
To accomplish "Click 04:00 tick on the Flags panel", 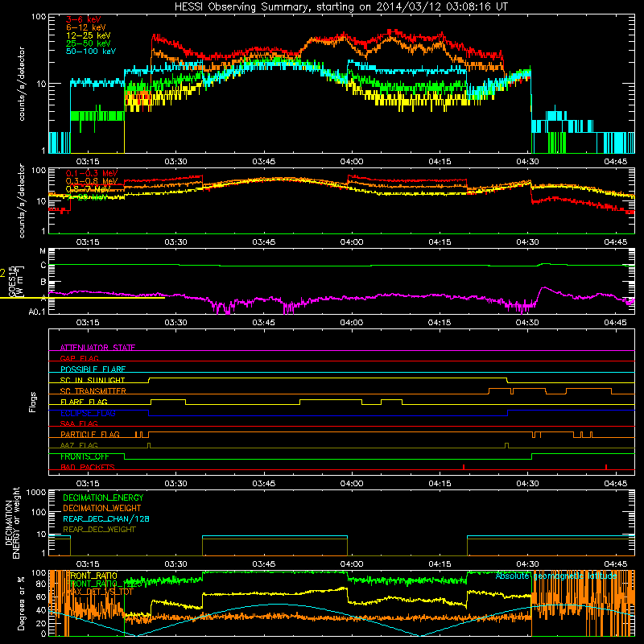I will click(x=352, y=484).
